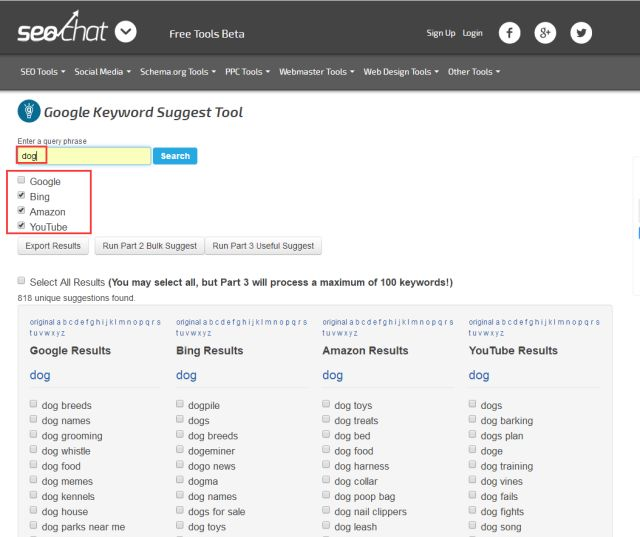The height and width of the screenshot is (537, 640).
Task: Open the PPC Tools dropdown
Action: (247, 72)
